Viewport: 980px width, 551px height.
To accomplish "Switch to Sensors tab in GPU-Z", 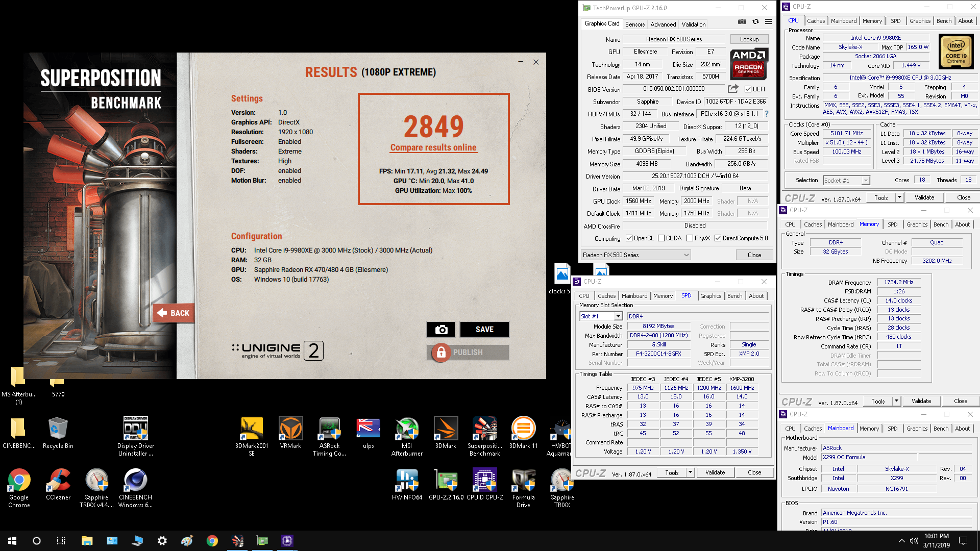I will point(635,24).
